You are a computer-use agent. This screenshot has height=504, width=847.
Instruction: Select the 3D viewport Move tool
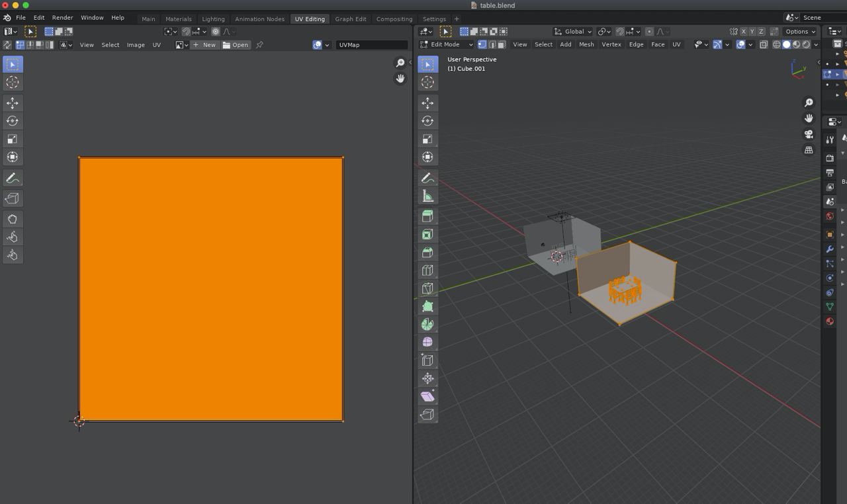tap(427, 103)
